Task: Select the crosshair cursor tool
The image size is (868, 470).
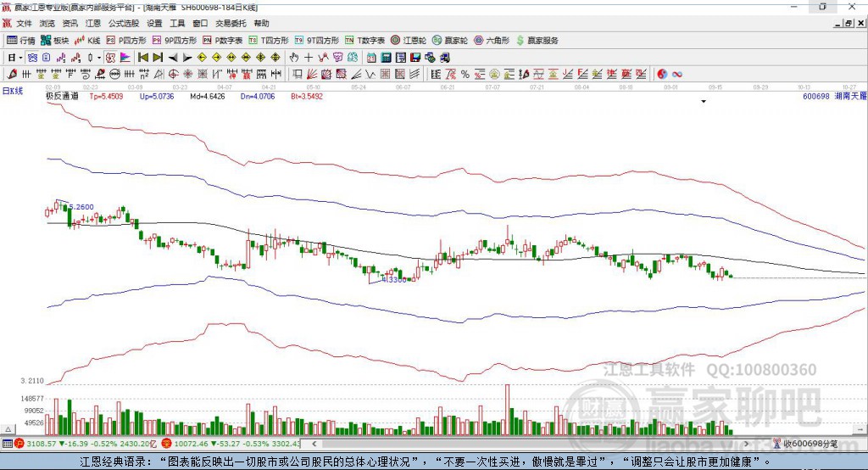Action: [309, 58]
